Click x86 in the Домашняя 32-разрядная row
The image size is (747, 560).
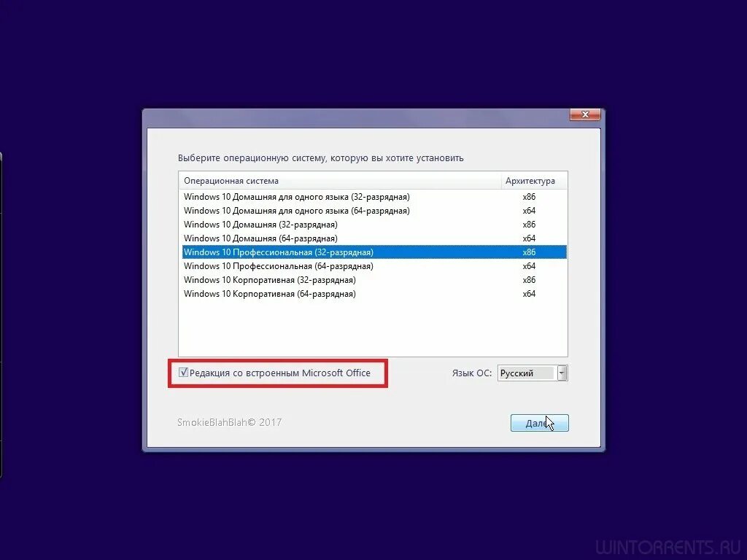(529, 225)
